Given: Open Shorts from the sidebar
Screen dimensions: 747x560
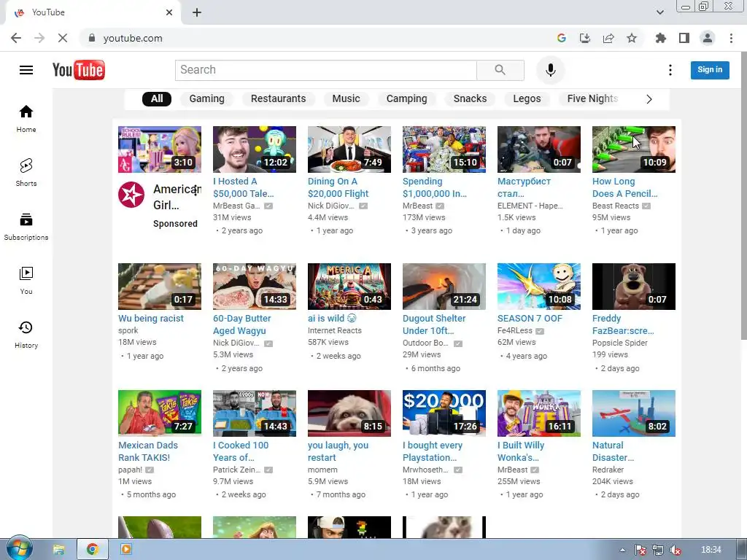Looking at the screenshot, I should coord(26,172).
